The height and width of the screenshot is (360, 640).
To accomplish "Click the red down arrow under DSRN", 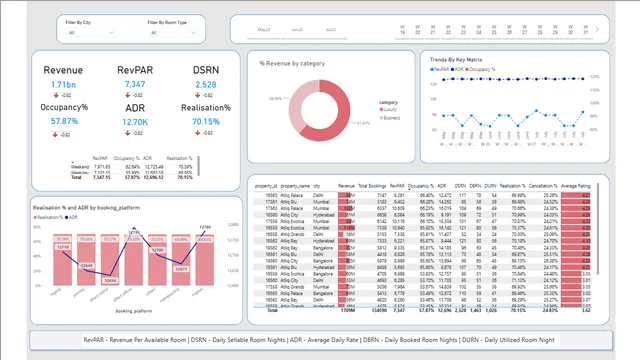I will point(198,95).
